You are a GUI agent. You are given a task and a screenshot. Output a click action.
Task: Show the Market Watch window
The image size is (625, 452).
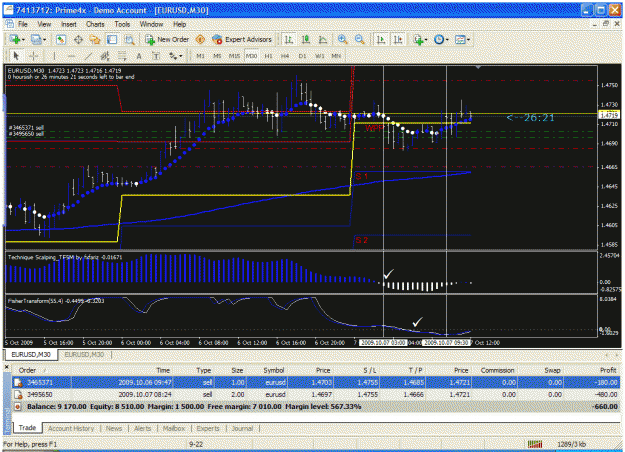tap(61, 39)
